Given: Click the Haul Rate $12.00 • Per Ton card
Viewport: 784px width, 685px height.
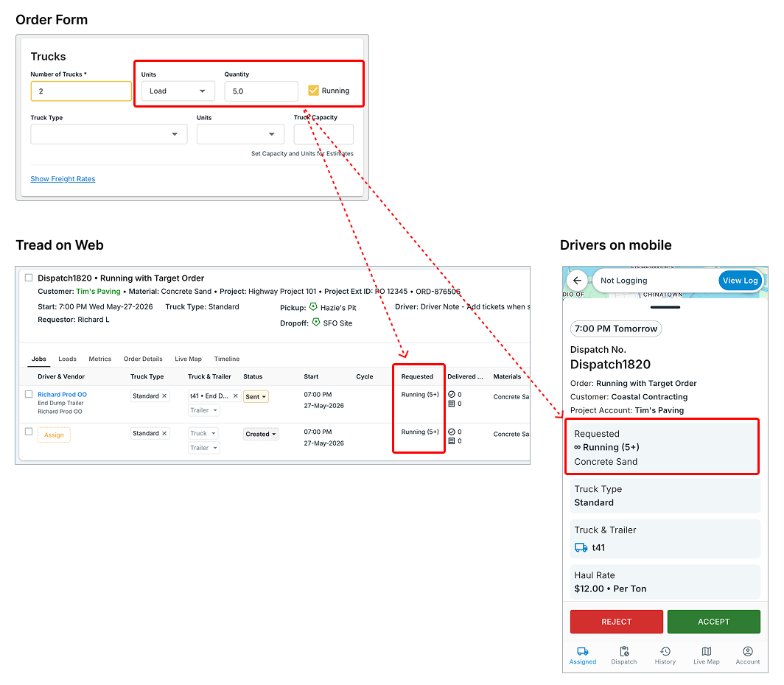Looking at the screenshot, I should pos(665,582).
